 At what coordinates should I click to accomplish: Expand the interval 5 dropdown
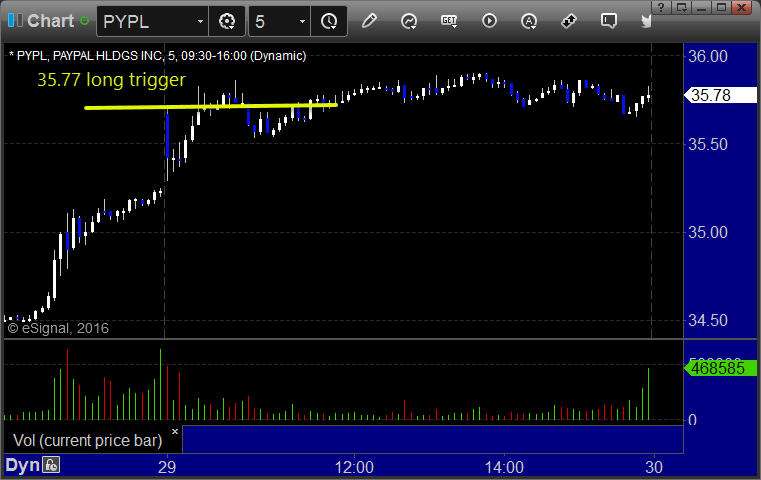pos(302,22)
